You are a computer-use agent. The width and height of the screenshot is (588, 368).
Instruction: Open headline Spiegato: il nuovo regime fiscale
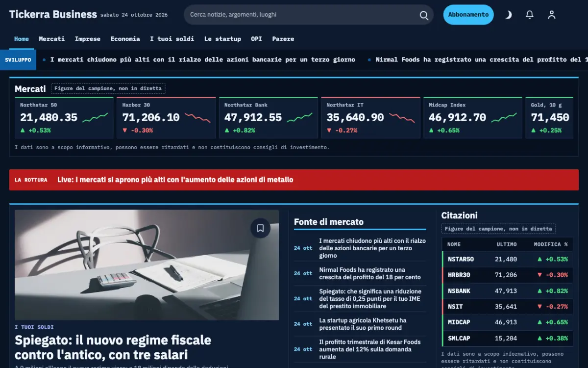pos(113,347)
